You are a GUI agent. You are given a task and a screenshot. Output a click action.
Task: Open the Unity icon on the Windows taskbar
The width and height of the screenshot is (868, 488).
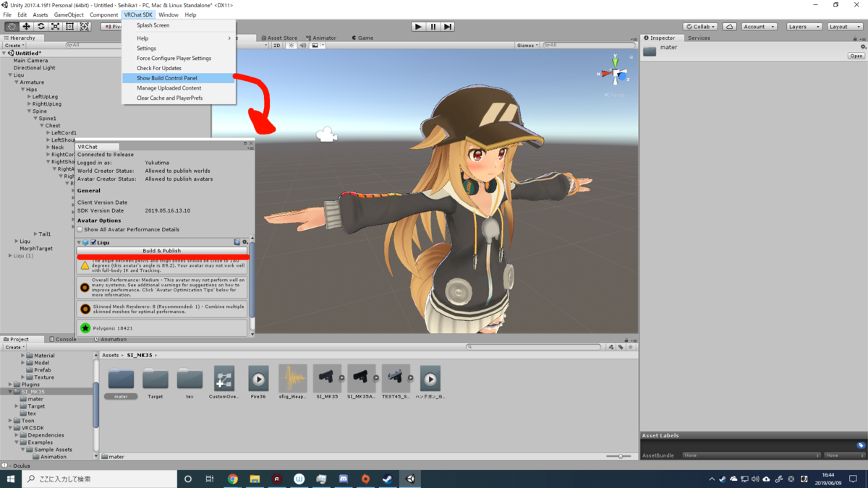[410, 479]
